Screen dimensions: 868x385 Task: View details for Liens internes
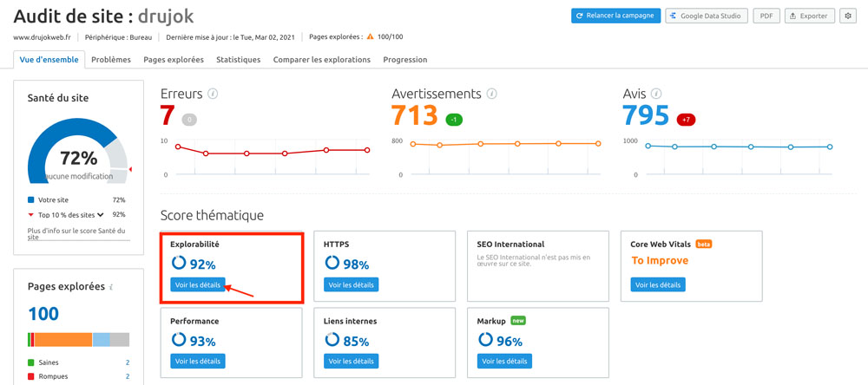pyautogui.click(x=351, y=362)
